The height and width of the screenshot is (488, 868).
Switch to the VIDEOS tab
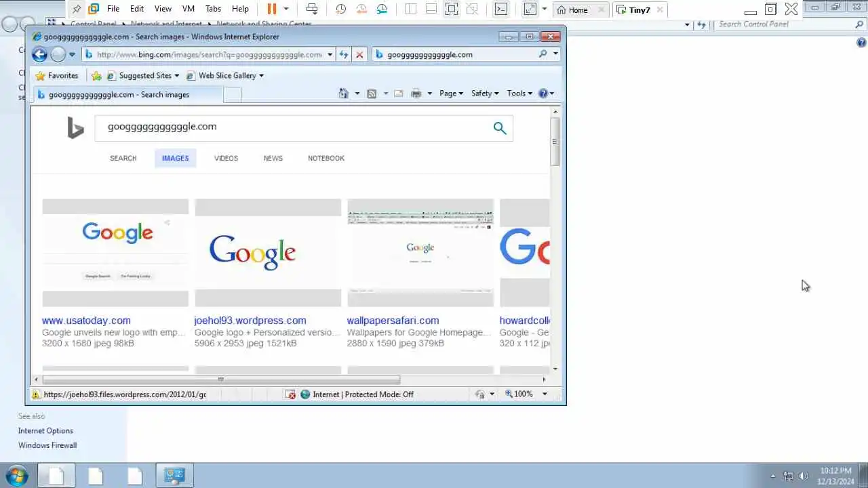[226, 158]
